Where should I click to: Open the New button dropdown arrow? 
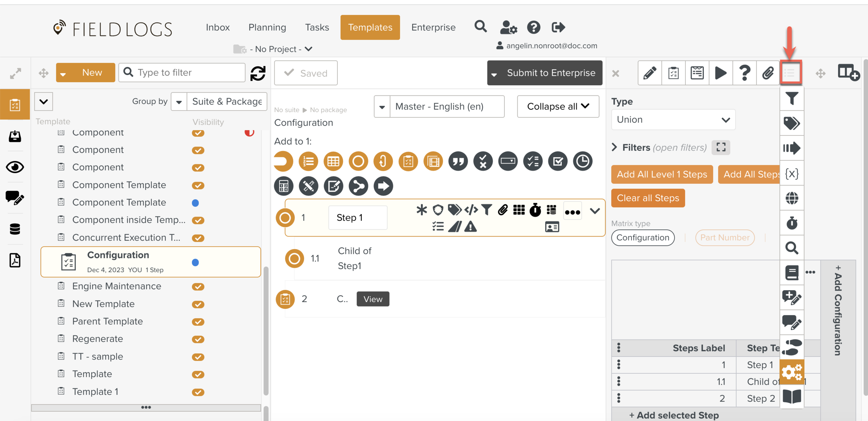[63, 74]
